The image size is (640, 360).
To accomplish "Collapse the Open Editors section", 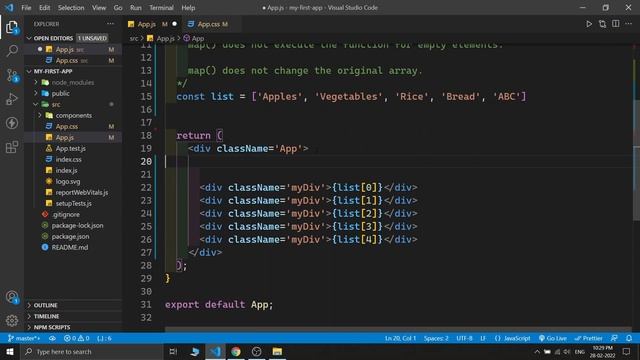I will coord(73,38).
